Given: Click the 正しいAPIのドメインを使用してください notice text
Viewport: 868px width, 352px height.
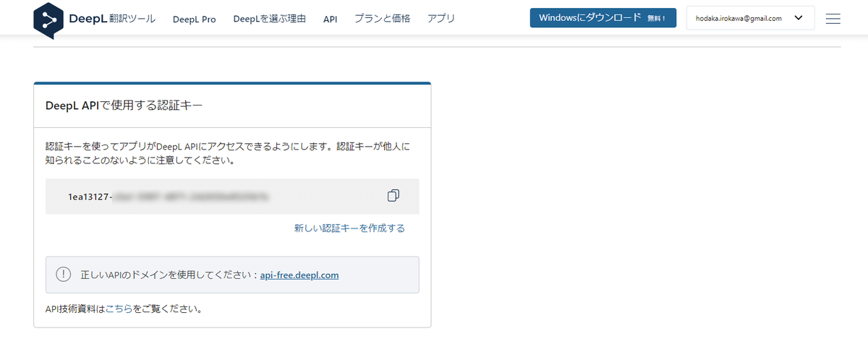Looking at the screenshot, I should coord(169,275).
